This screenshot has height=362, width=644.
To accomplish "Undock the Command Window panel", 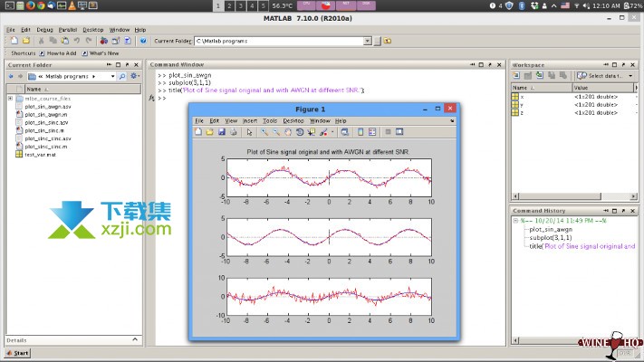I will pos(490,65).
